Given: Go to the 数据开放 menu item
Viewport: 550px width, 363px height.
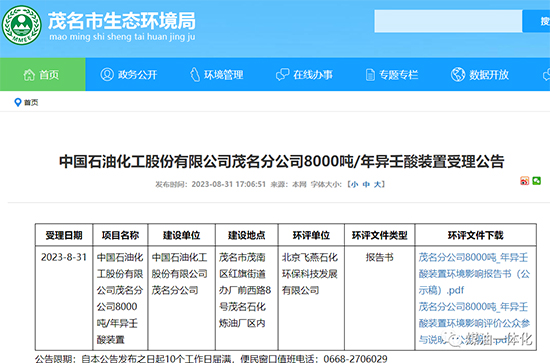Looking at the screenshot, I should click(x=479, y=75).
